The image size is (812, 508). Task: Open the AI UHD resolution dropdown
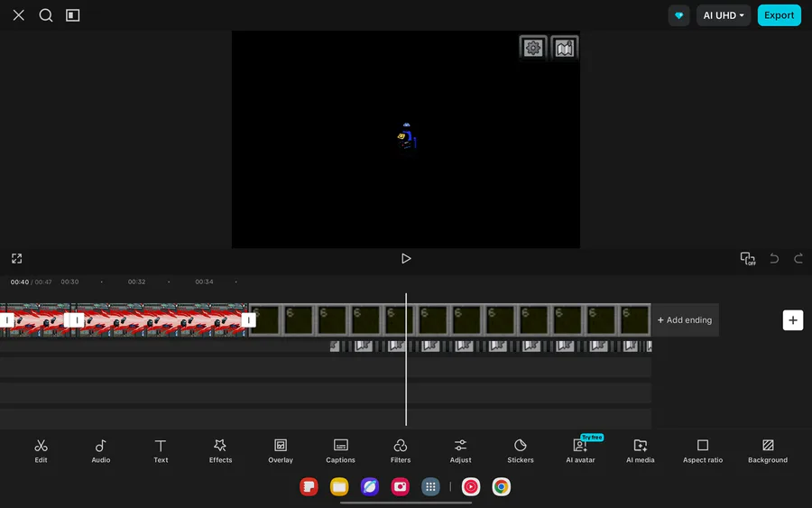(723, 15)
